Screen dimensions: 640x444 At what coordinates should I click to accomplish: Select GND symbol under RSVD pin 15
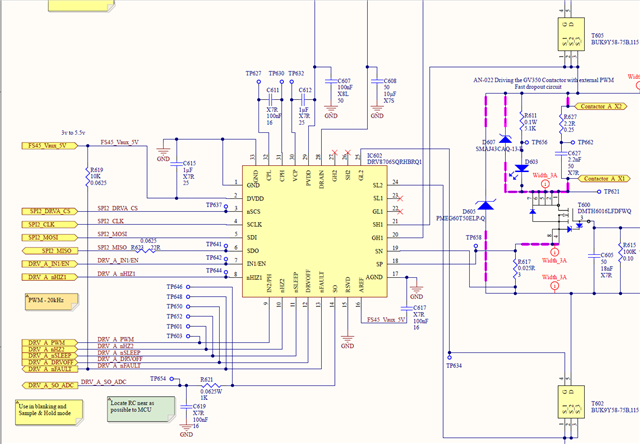(347, 342)
